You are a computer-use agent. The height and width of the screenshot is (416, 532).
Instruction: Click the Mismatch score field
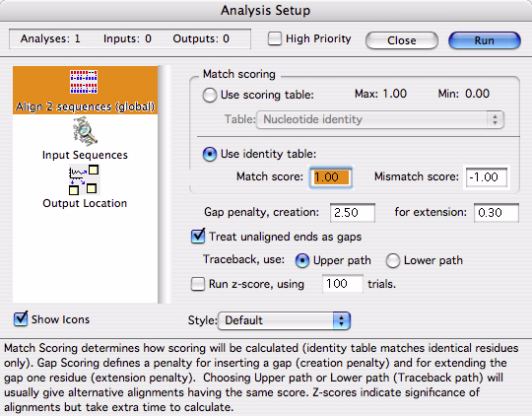pyautogui.click(x=487, y=176)
